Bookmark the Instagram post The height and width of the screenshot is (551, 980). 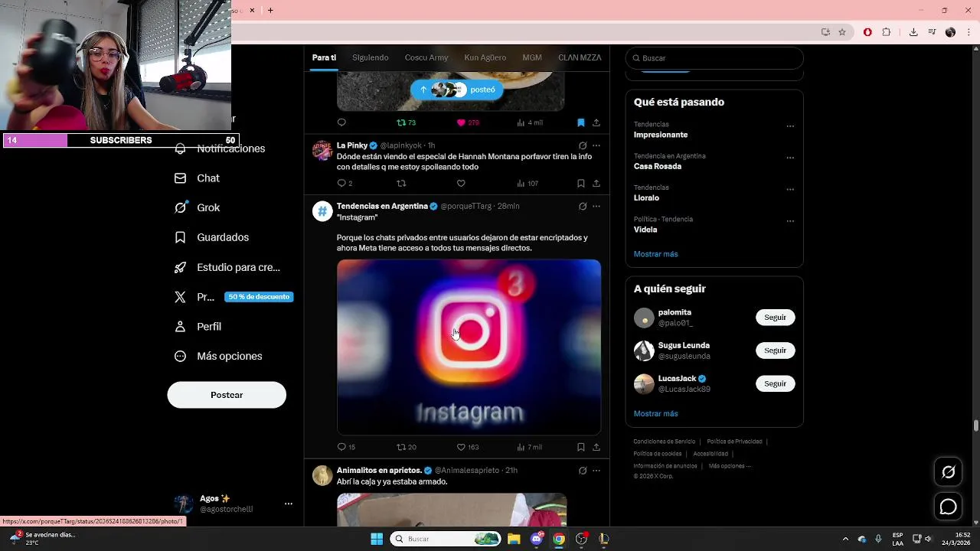click(581, 447)
